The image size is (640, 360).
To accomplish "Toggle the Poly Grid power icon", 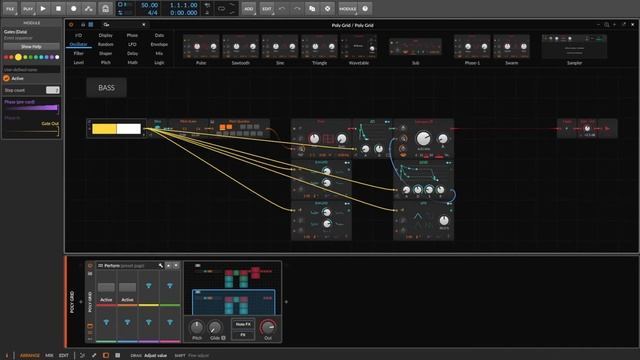I will 71,25.
